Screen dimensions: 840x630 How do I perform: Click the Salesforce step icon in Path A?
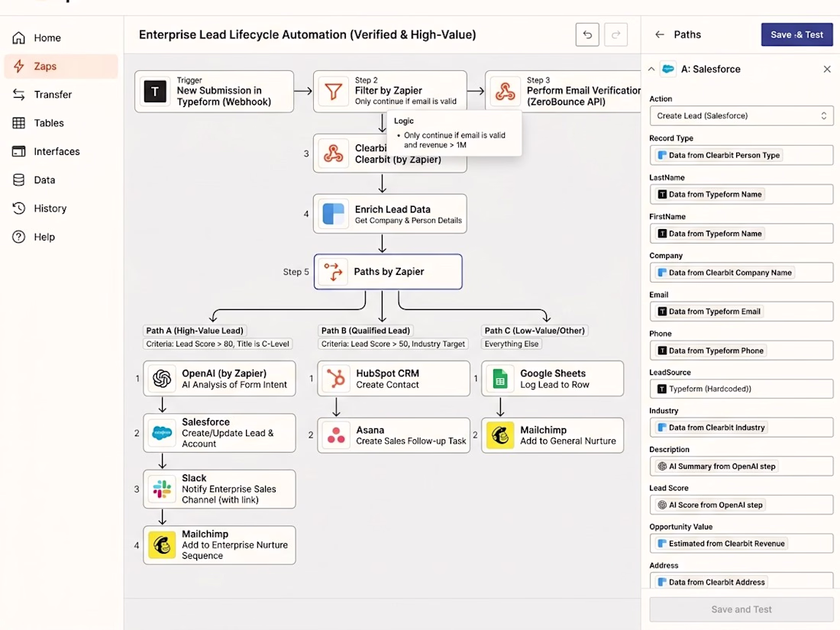[x=162, y=433]
